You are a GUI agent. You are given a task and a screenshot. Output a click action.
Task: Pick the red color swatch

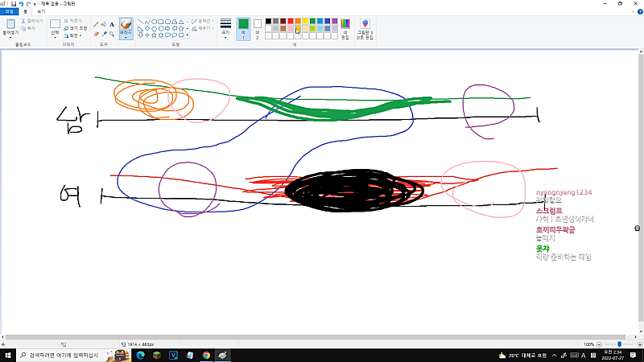(291, 22)
